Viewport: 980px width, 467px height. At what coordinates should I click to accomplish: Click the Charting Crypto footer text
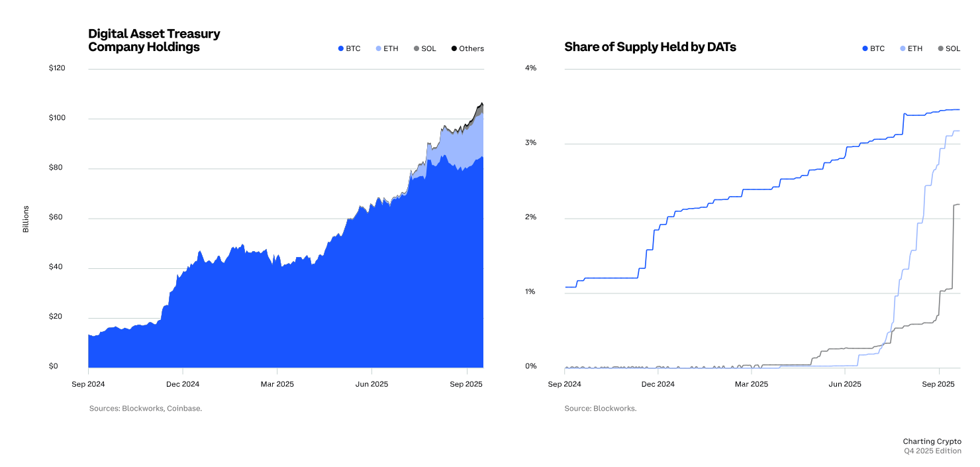point(932,441)
